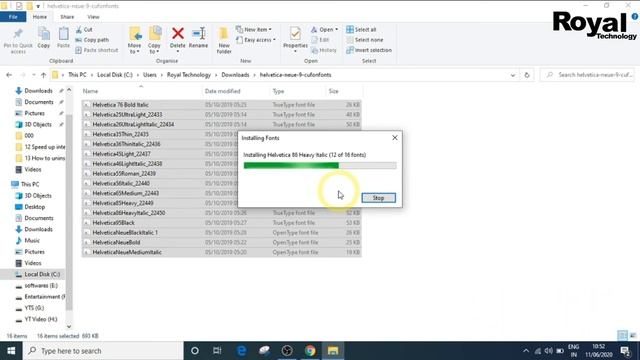
Task: Open Desktop under This PC
Action: (34, 207)
